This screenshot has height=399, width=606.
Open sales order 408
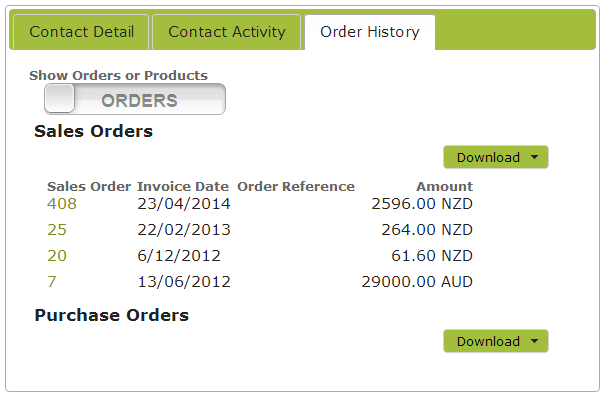[62, 204]
